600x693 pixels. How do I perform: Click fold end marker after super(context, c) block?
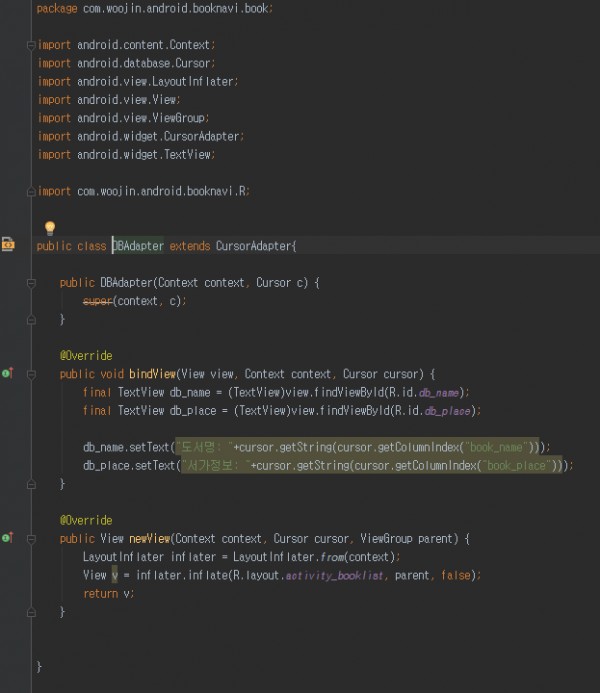(x=31, y=320)
